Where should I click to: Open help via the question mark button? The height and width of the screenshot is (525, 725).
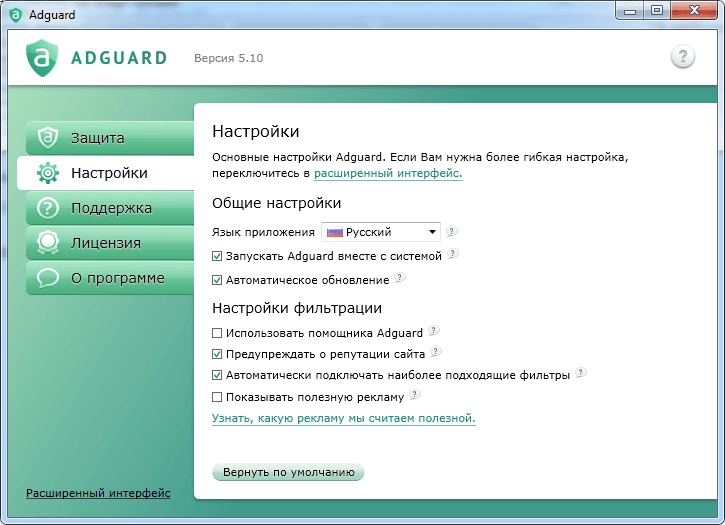(x=682, y=56)
